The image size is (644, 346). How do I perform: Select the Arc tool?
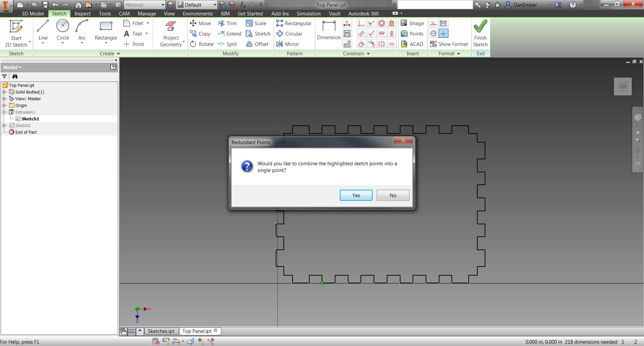(82, 31)
